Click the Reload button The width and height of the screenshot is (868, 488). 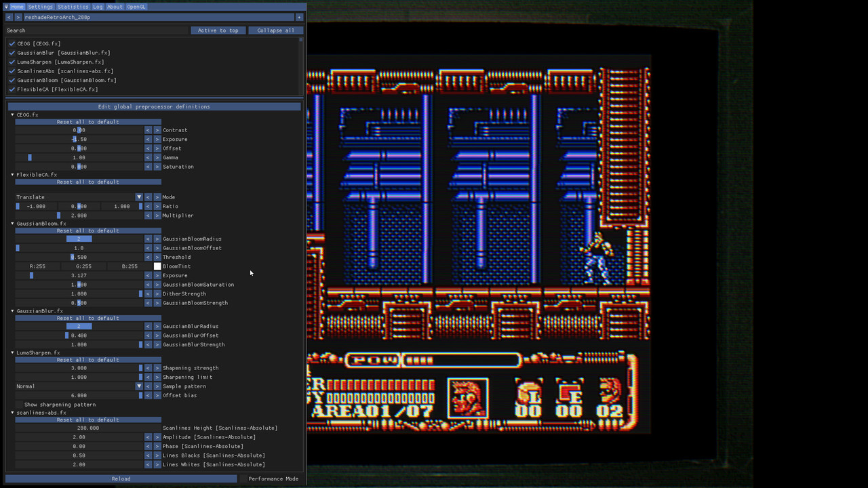pos(121,479)
